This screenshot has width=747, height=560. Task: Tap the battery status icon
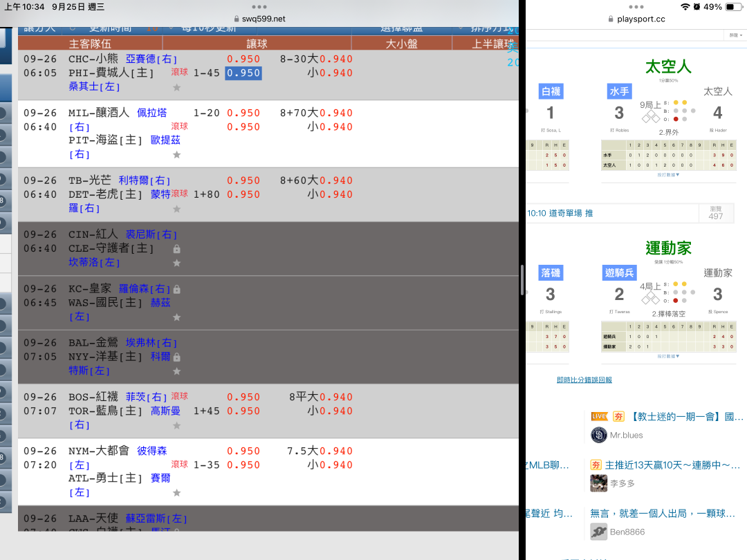coord(732,7)
